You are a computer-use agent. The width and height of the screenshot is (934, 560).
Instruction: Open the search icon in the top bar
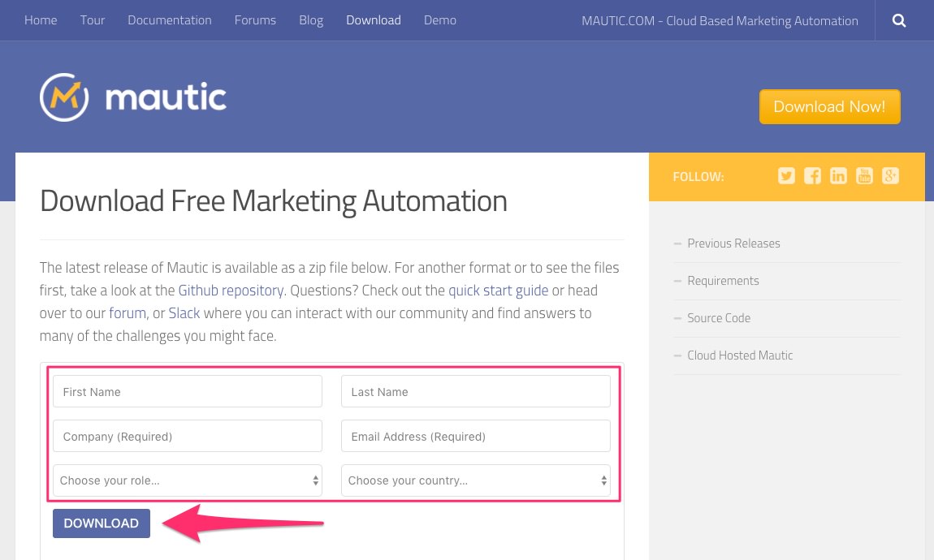[899, 21]
